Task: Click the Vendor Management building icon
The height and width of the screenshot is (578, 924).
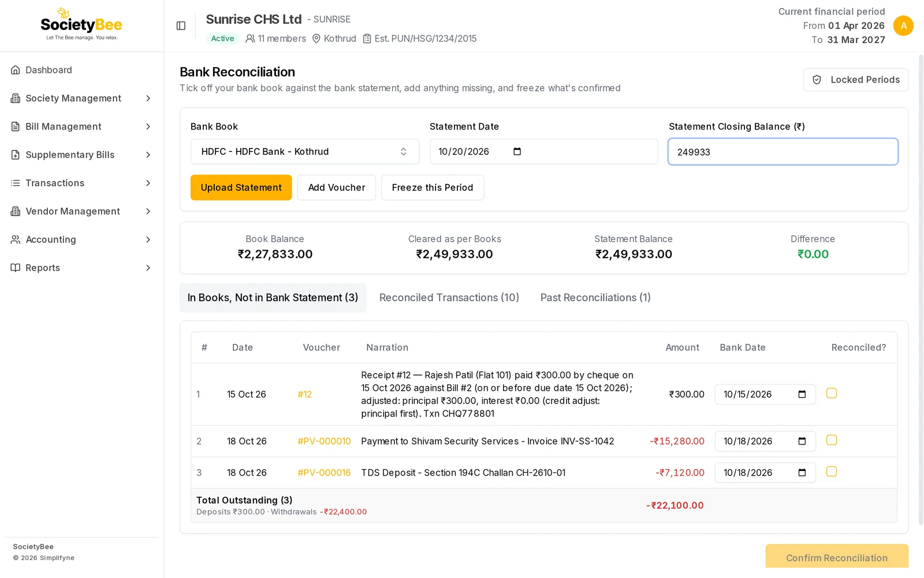Action: click(x=16, y=212)
